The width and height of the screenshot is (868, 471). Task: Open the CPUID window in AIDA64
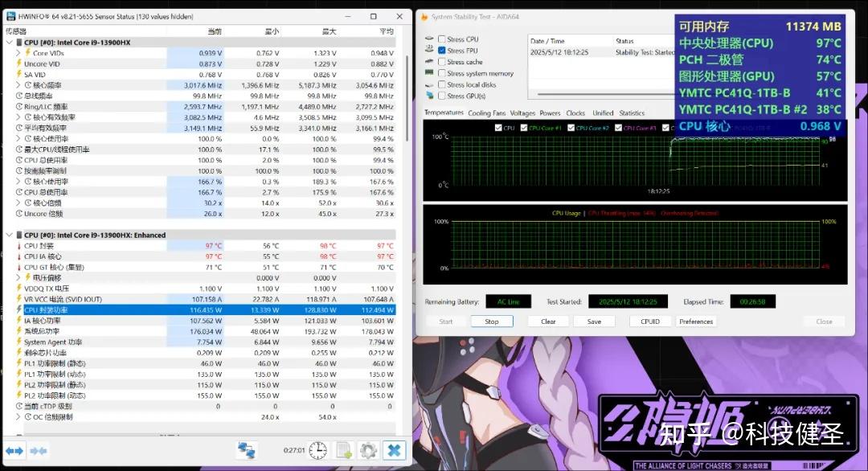[x=649, y=321]
